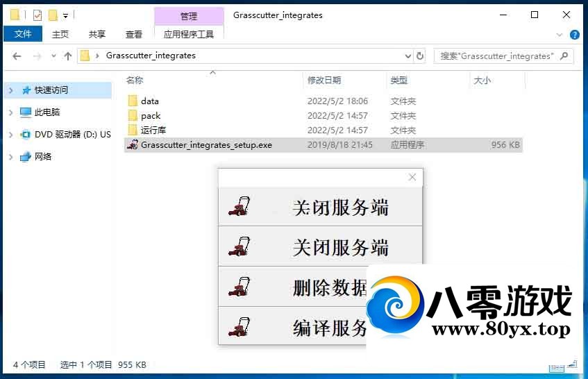Click the lawnmower icon beside 编译服务
This screenshot has height=379, width=588.
[x=239, y=326]
